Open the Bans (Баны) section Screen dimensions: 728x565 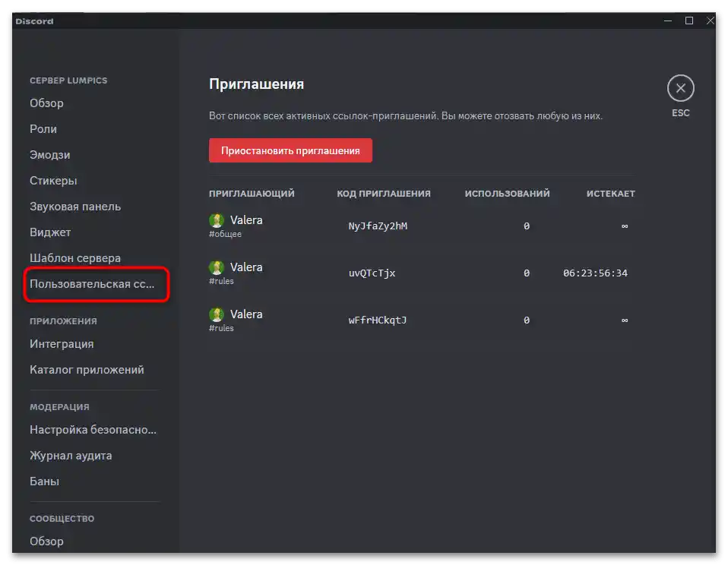(44, 481)
